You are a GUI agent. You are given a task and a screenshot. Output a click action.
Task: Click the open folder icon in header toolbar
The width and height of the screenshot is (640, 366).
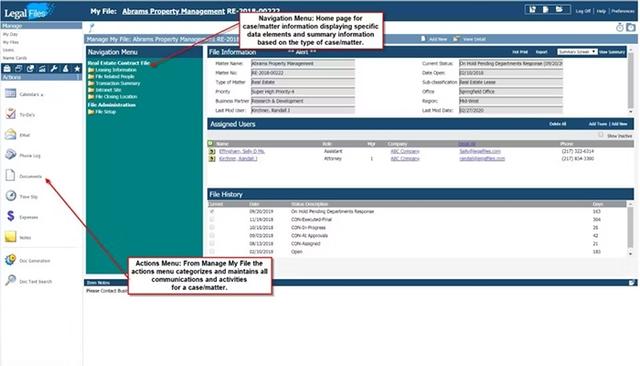click(559, 9)
